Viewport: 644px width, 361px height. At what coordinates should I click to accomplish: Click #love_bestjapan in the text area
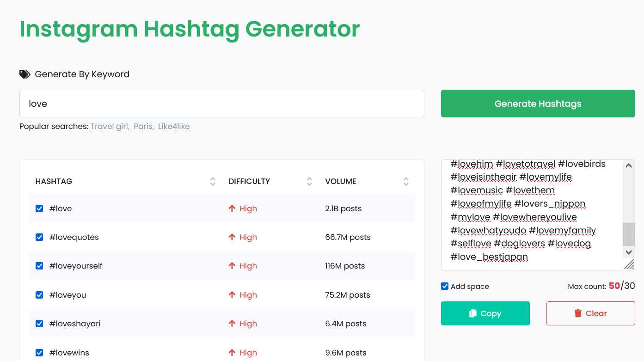(489, 257)
